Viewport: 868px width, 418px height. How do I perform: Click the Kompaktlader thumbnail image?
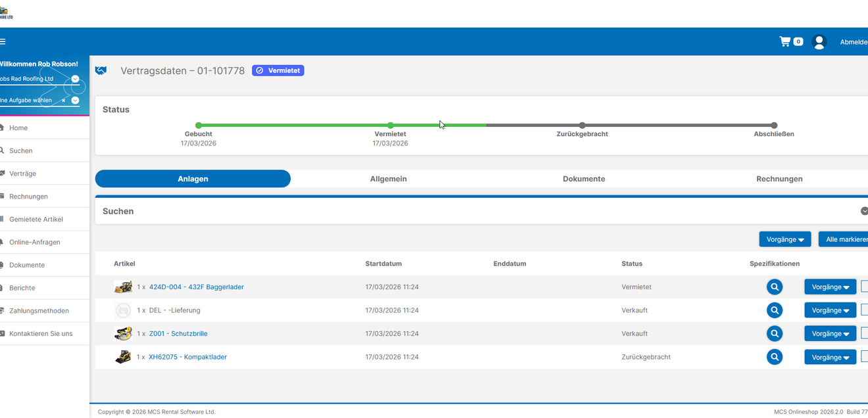point(123,357)
